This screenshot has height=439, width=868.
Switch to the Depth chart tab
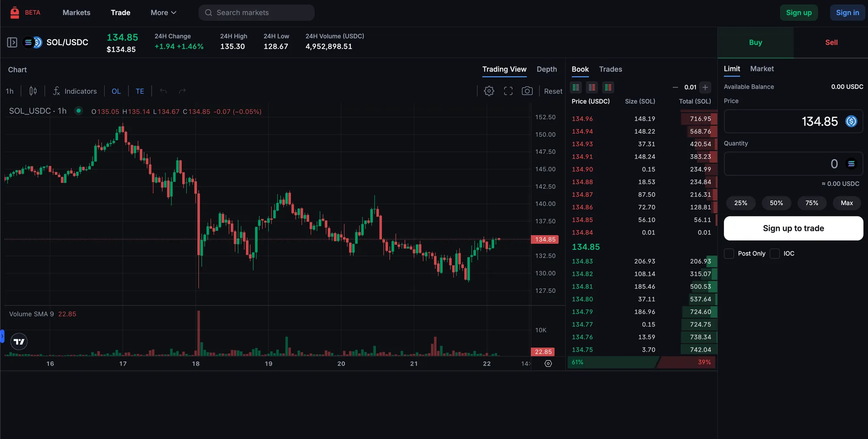point(546,69)
